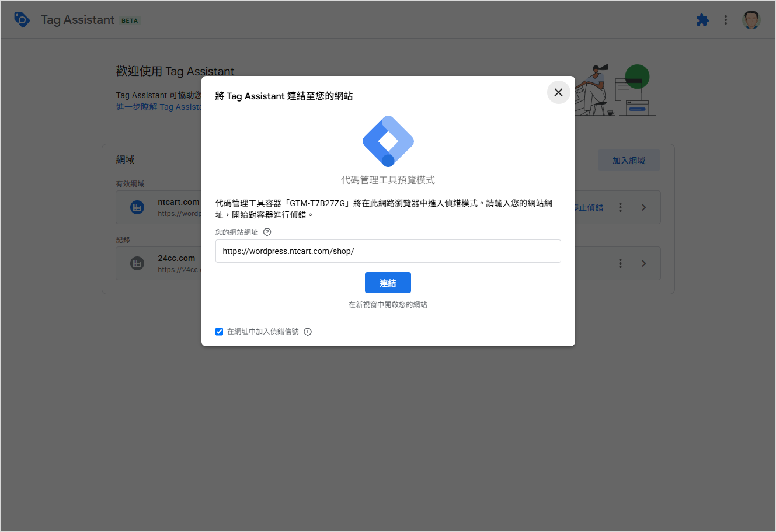Click the 代碼管理工具預覽模式 heading

(x=388, y=180)
